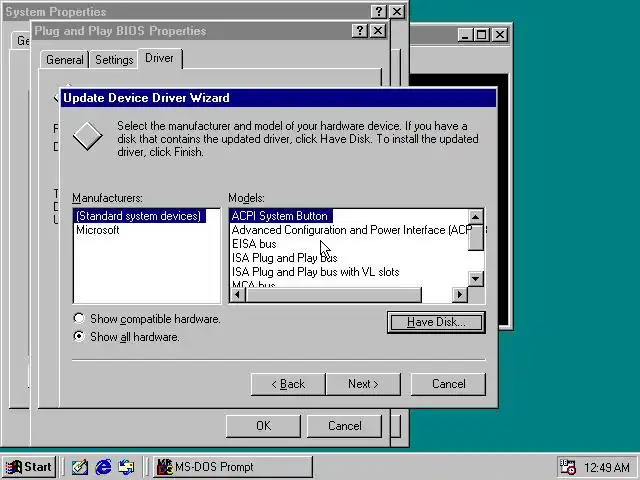The height and width of the screenshot is (480, 640).
Task: Click the Models vertical scrollbar thumb
Action: click(x=476, y=237)
